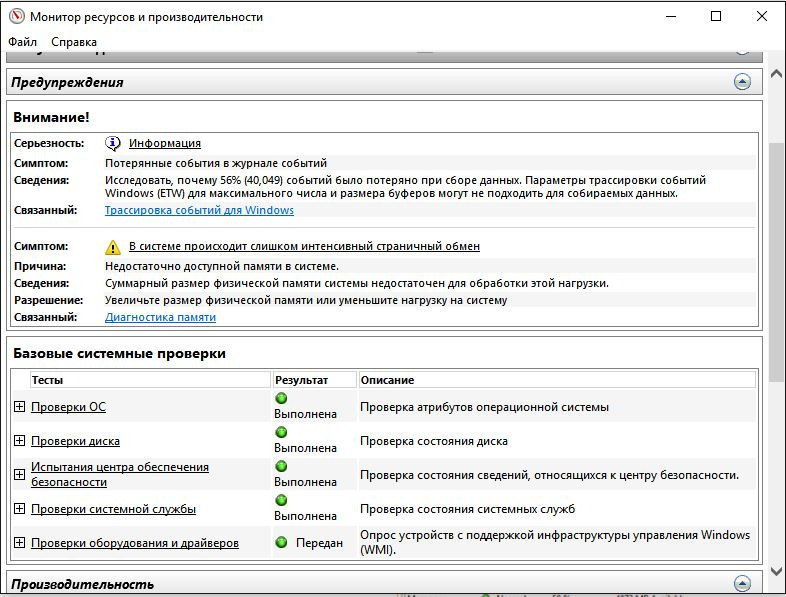Open the Справка menu
Viewport: 786px width, 597px height.
point(74,42)
